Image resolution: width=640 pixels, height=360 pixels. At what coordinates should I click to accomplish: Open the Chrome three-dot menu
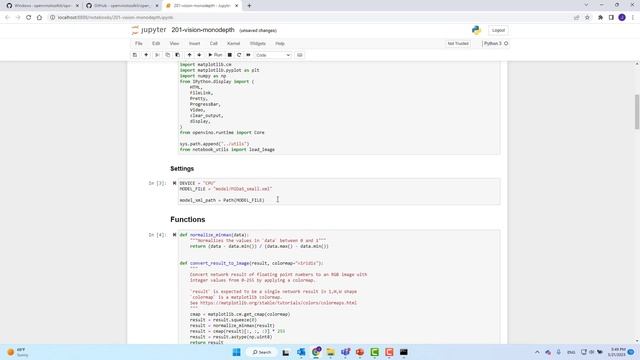pyautogui.click(x=633, y=18)
